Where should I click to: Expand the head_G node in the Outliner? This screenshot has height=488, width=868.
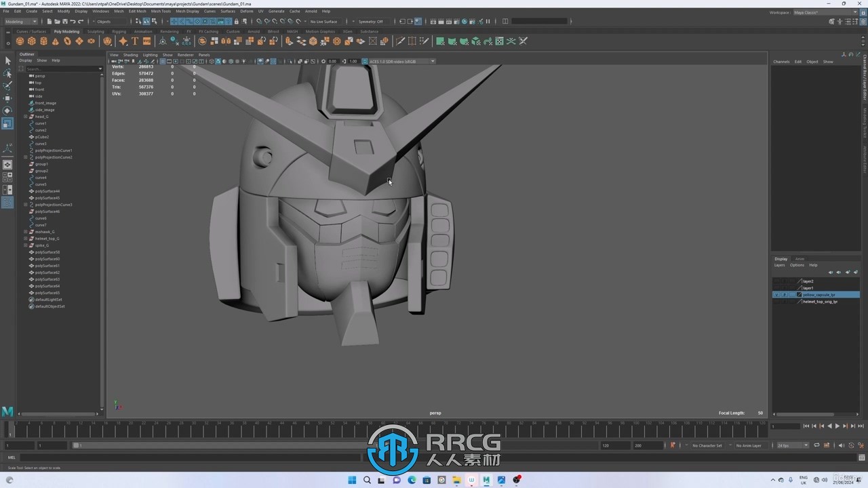coord(26,117)
